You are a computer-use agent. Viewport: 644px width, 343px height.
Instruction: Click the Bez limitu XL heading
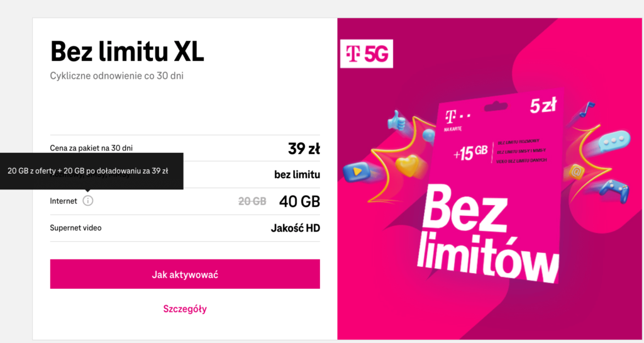point(127,51)
